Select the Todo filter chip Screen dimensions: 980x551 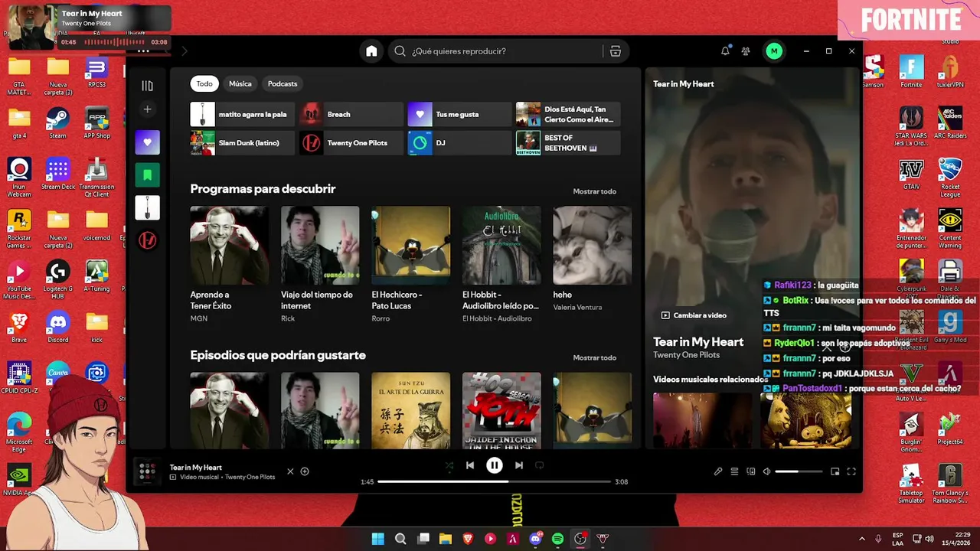click(204, 83)
